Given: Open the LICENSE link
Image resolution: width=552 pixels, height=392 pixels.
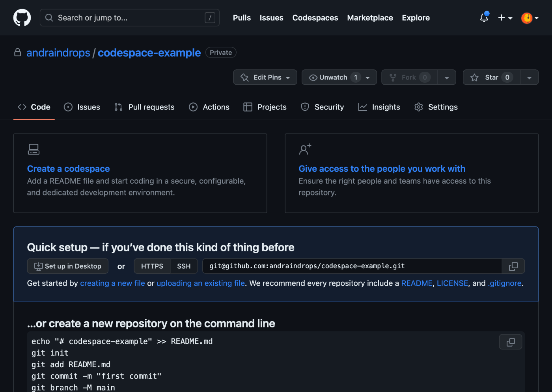Looking at the screenshot, I should tap(452, 283).
